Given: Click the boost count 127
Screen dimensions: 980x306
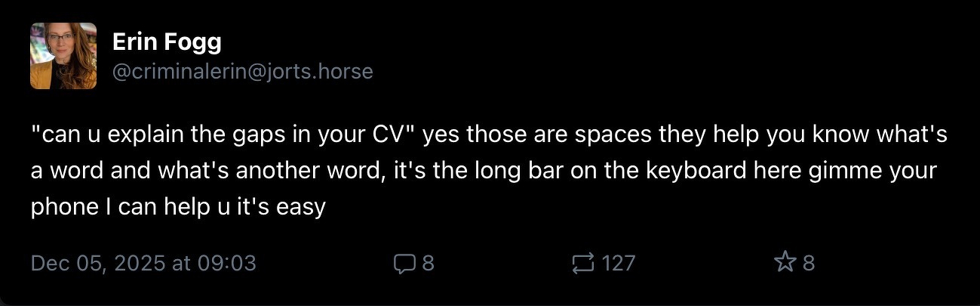Looking at the screenshot, I should (x=619, y=263).
